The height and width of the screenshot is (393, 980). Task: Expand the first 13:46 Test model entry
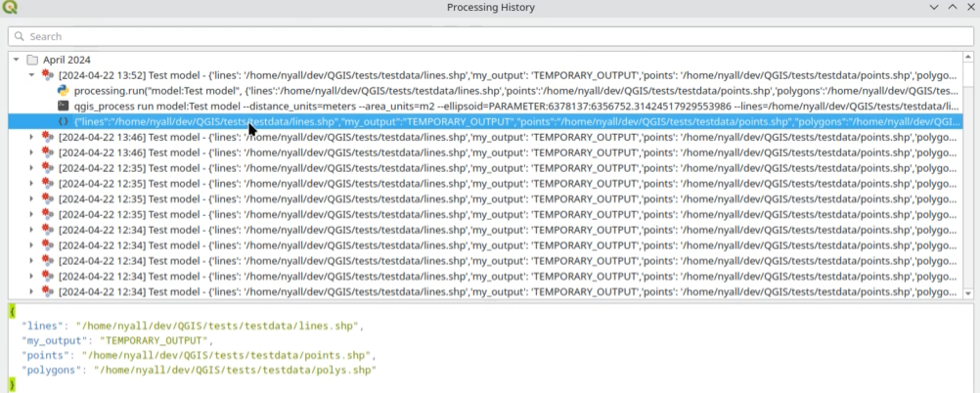coord(31,137)
